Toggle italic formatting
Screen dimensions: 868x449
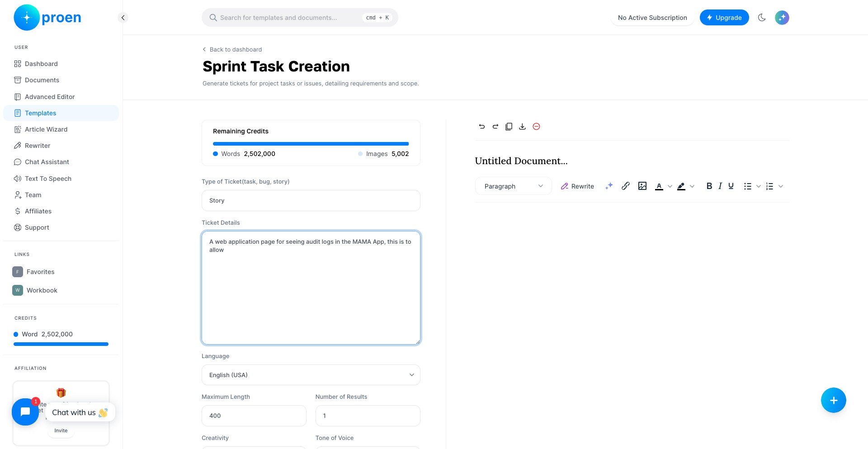tap(720, 186)
